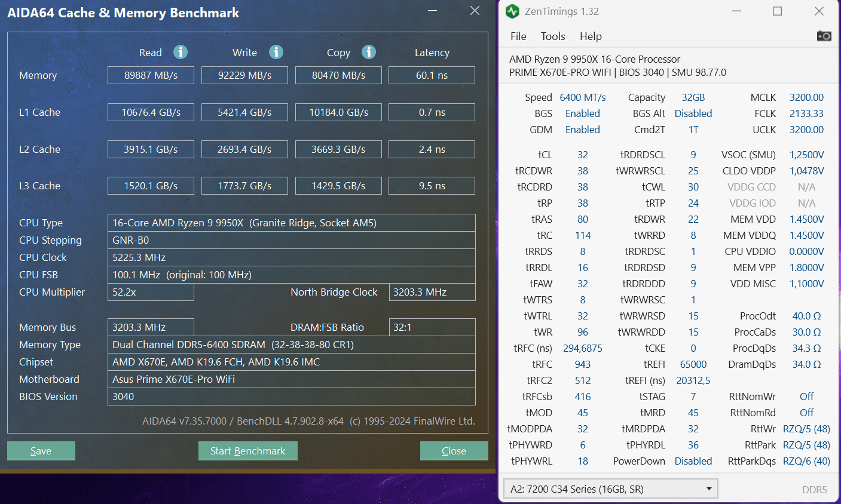Open the Tools menu in ZenTimings
Image resolution: width=841 pixels, height=504 pixels.
click(553, 36)
